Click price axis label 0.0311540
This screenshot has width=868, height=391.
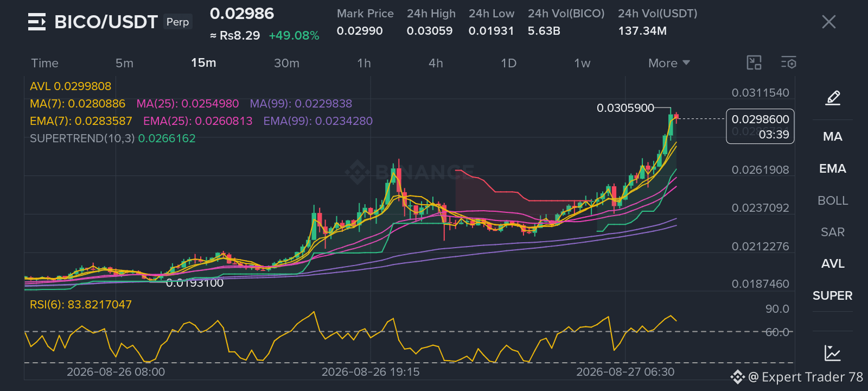tap(760, 93)
